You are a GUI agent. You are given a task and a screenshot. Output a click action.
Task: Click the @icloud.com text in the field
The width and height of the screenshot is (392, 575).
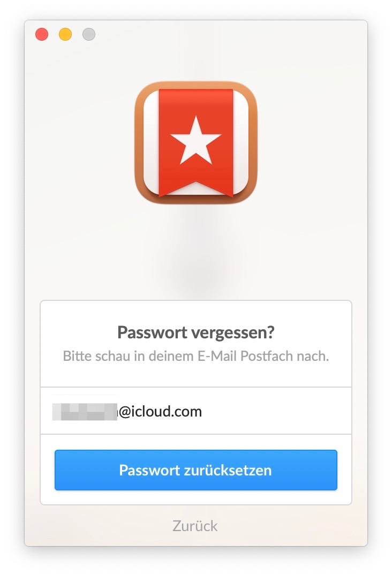point(160,412)
